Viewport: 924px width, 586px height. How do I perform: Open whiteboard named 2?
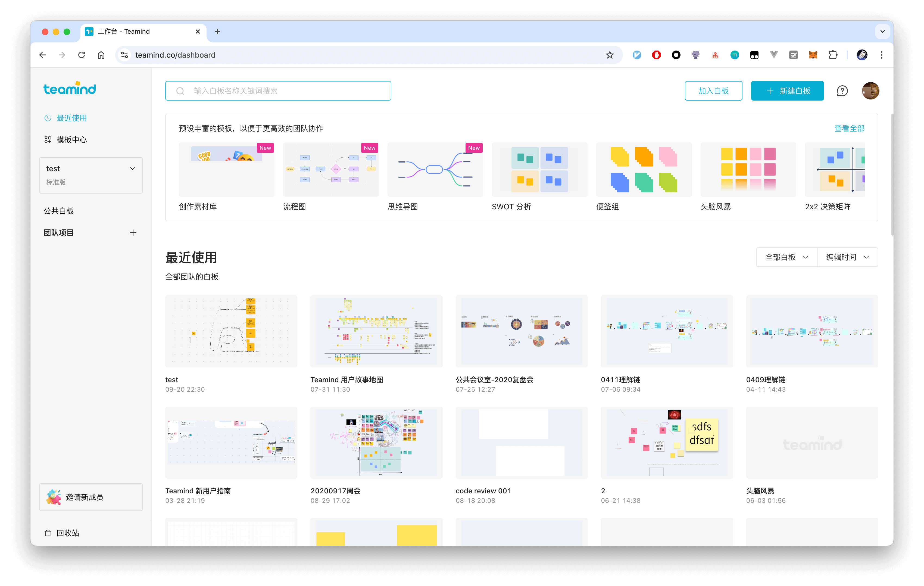pyautogui.click(x=667, y=442)
